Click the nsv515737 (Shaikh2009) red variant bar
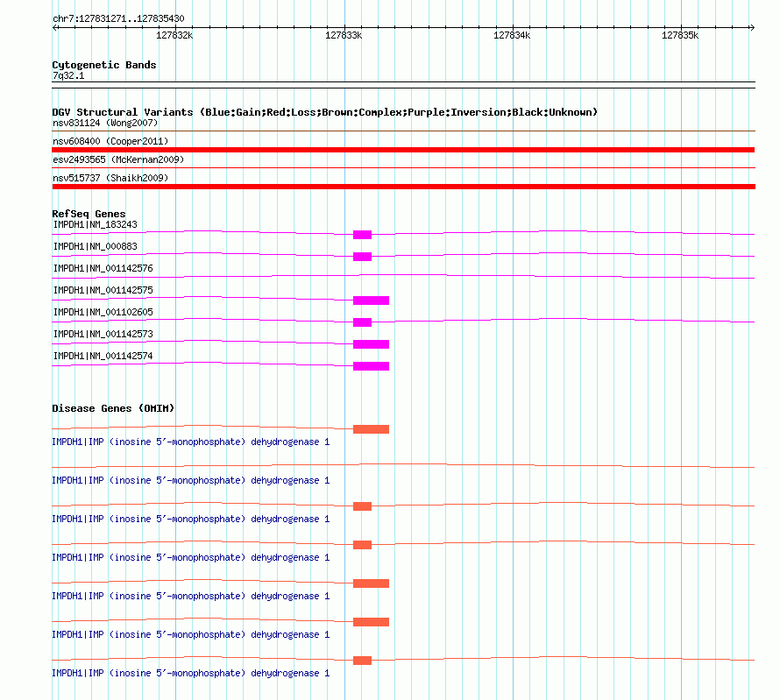Screen dimensions: 780x700 pyautogui.click(x=403, y=187)
